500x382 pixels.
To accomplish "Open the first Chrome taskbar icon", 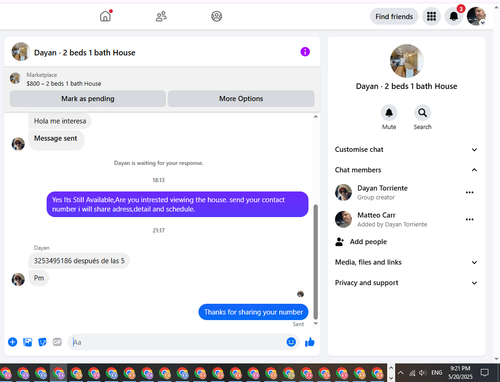I will pos(6,373).
